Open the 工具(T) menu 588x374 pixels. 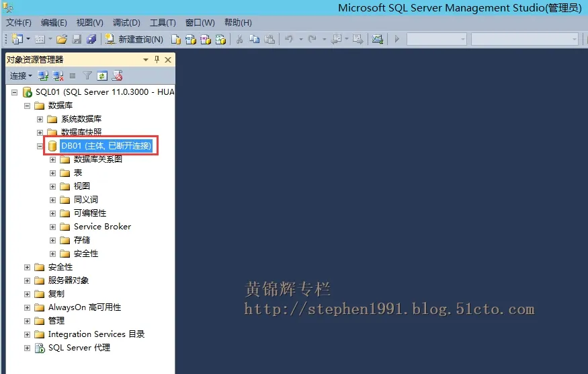click(x=163, y=23)
